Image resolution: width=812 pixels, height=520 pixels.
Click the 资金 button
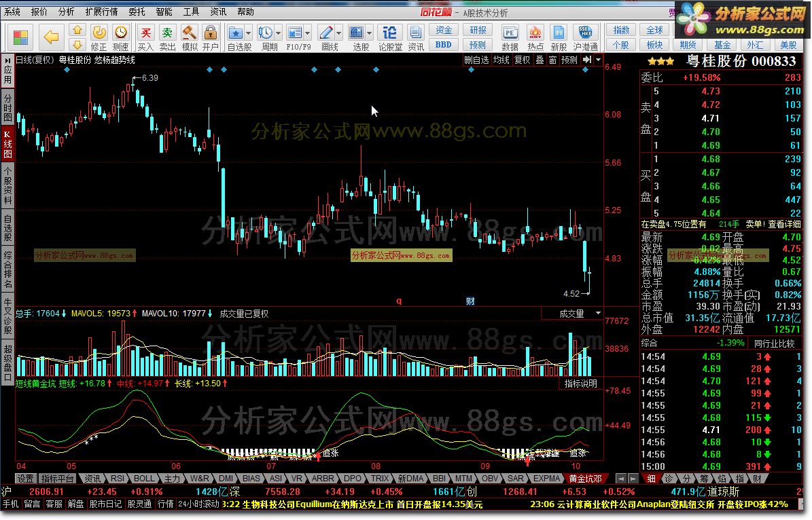[x=443, y=30]
